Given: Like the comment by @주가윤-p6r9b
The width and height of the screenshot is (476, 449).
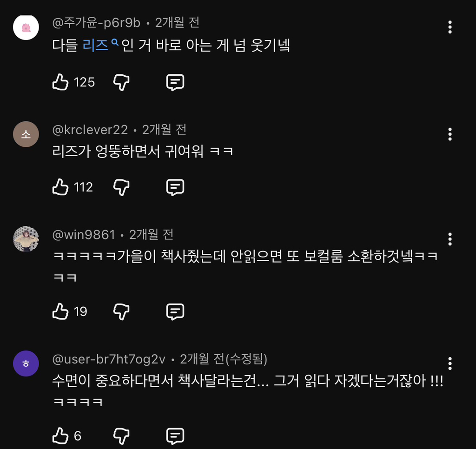Looking at the screenshot, I should (60, 82).
